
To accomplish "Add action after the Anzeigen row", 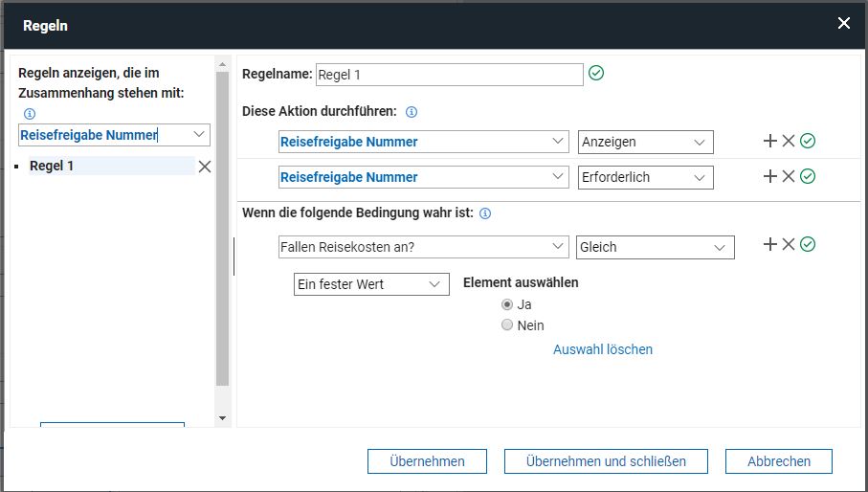I will pyautogui.click(x=770, y=141).
